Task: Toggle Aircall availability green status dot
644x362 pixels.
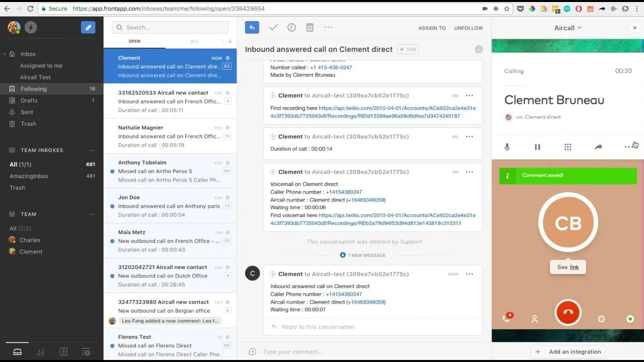Action: click(x=630, y=319)
